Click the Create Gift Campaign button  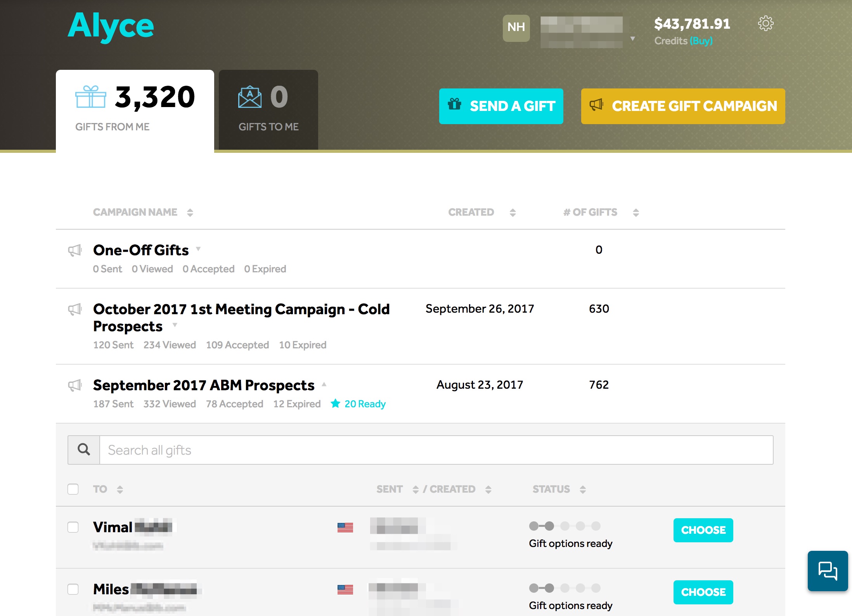[682, 106]
